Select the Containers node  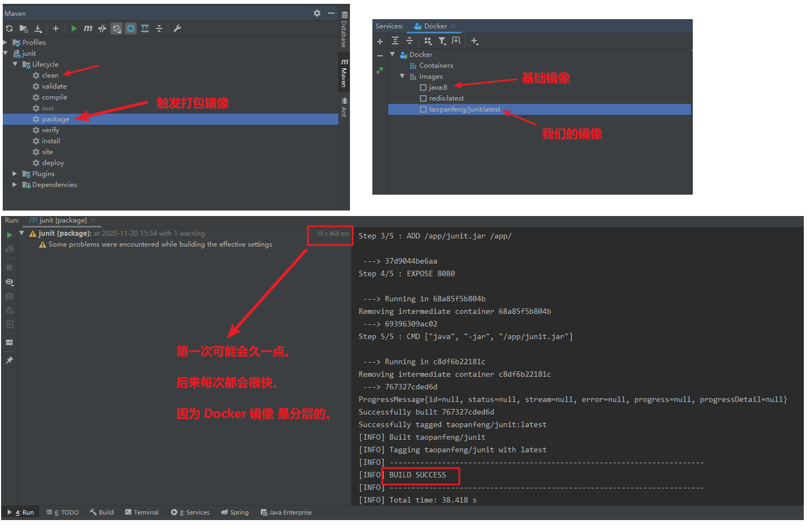[x=436, y=65]
